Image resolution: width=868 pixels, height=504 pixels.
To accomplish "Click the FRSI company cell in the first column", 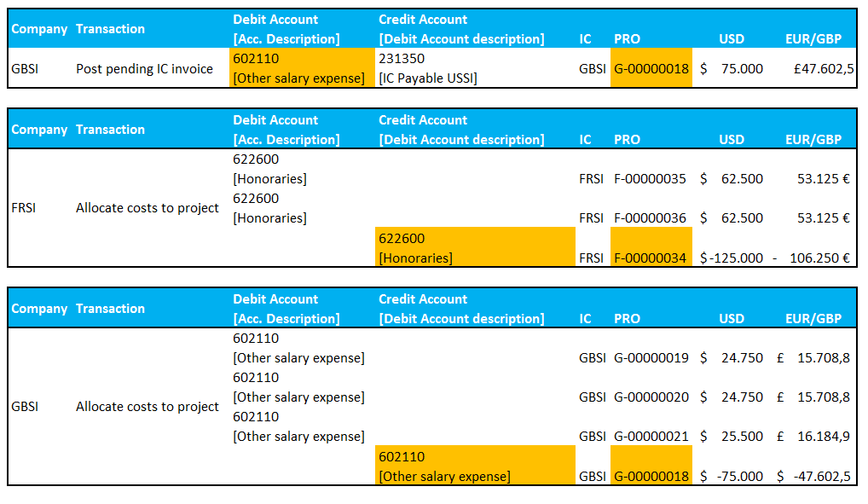I will pos(25,208).
